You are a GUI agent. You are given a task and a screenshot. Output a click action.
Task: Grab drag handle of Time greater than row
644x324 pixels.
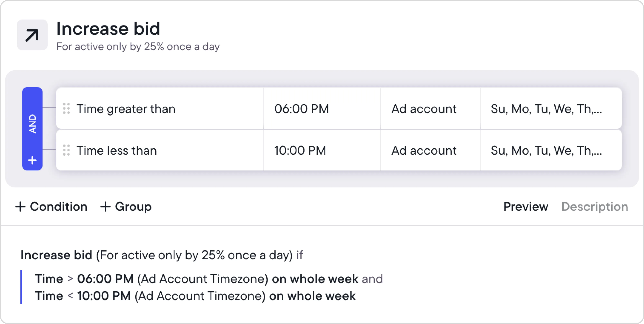point(66,109)
